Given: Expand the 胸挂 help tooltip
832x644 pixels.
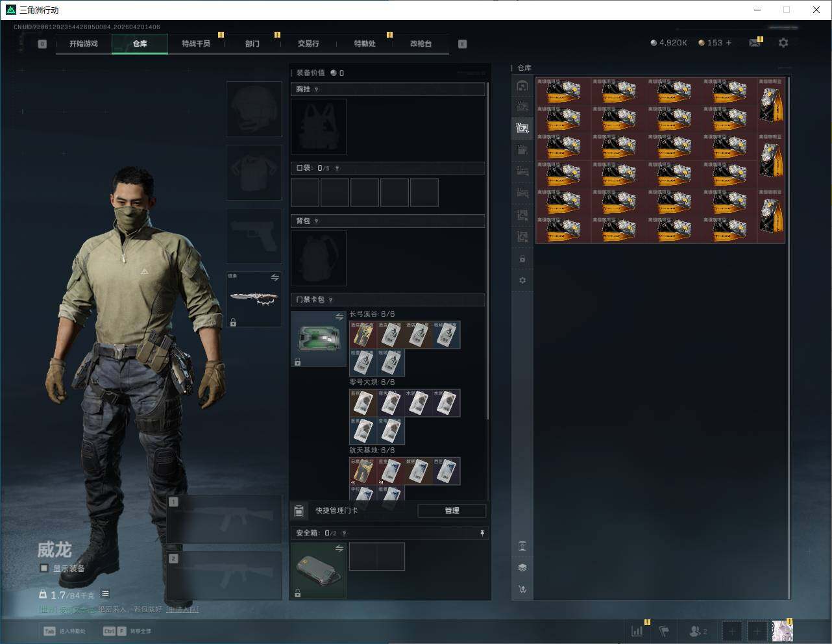Looking at the screenshot, I should pyautogui.click(x=317, y=90).
